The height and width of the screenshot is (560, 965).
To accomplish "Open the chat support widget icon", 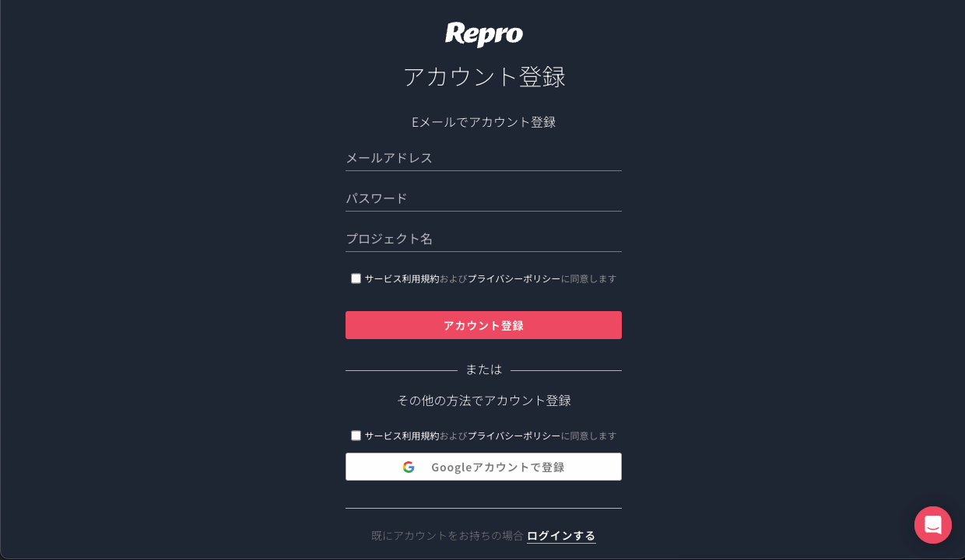I will [932, 525].
